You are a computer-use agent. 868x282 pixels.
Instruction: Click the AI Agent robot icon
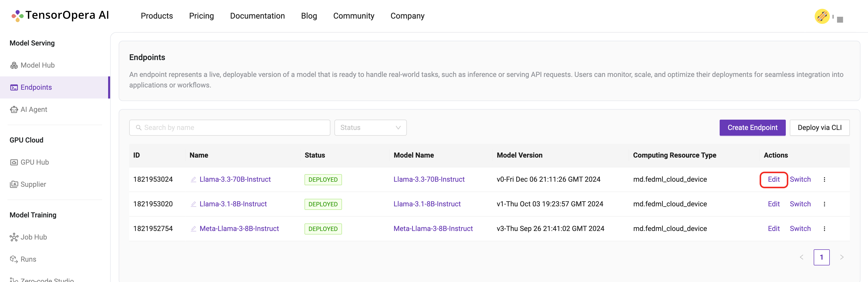tap(14, 110)
